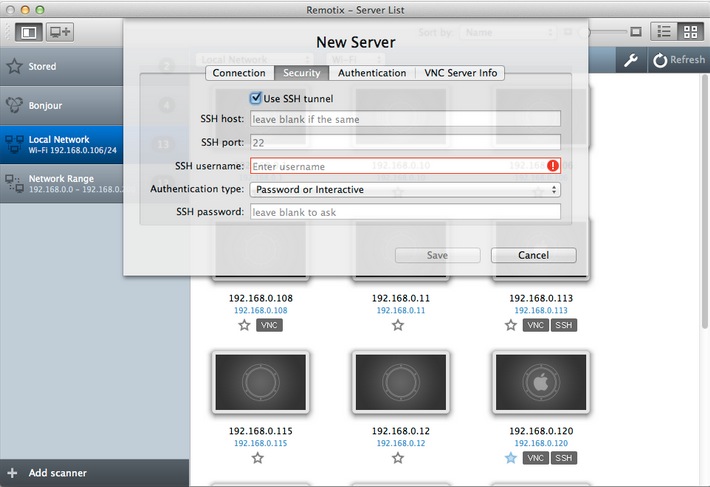This screenshot has height=487, width=710.
Task: Switch to grid view icon
Action: coord(690,32)
